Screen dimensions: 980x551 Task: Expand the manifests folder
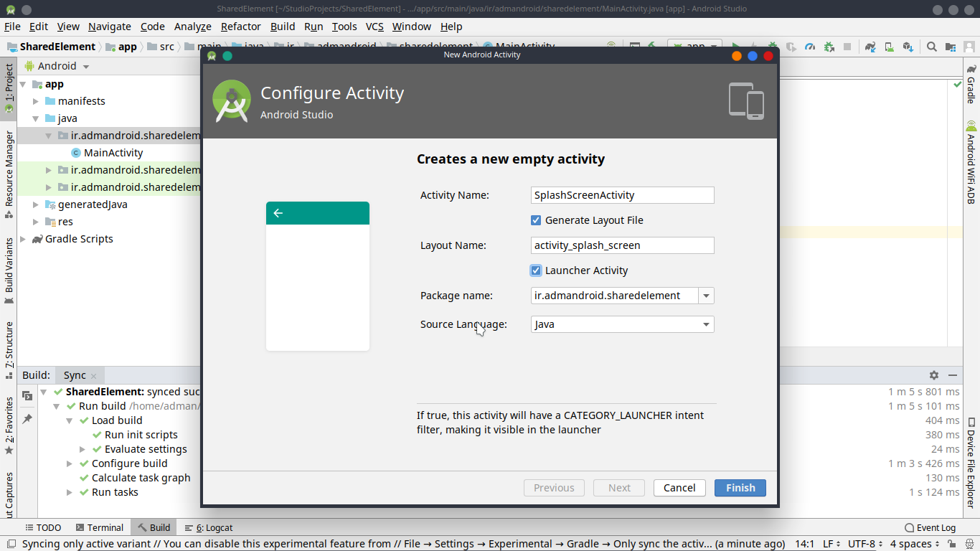36,101
